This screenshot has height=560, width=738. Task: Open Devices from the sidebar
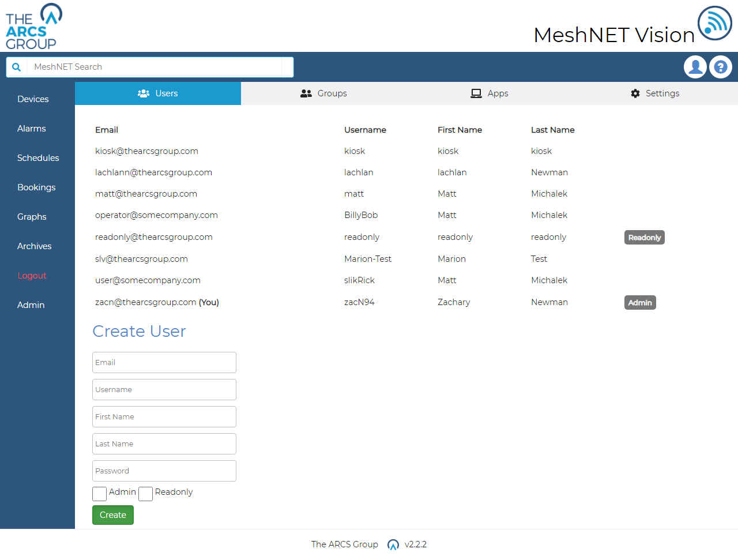coord(32,99)
